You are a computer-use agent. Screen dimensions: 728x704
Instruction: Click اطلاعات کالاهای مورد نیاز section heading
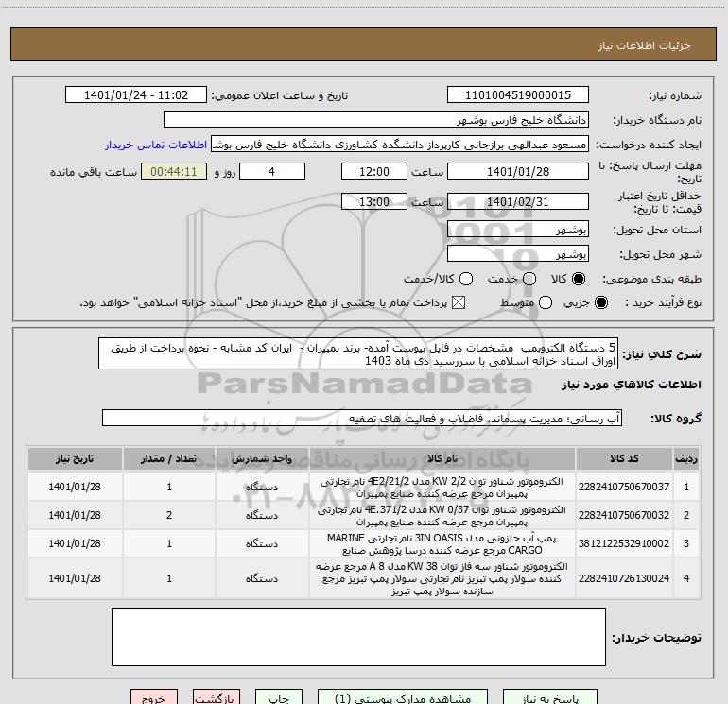632,385
